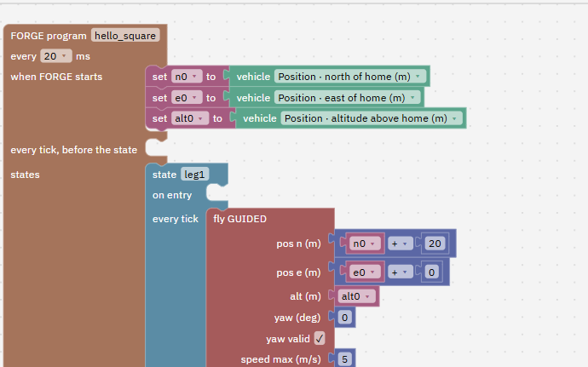
Task: Edit the yaw (deg) value 0
Action: [344, 318]
